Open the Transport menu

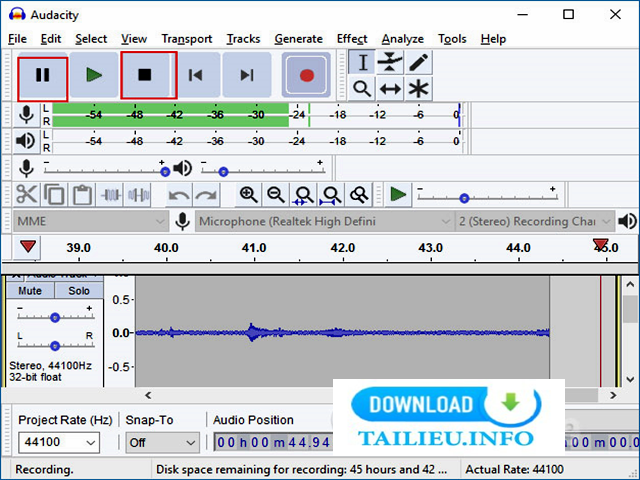[x=187, y=39]
